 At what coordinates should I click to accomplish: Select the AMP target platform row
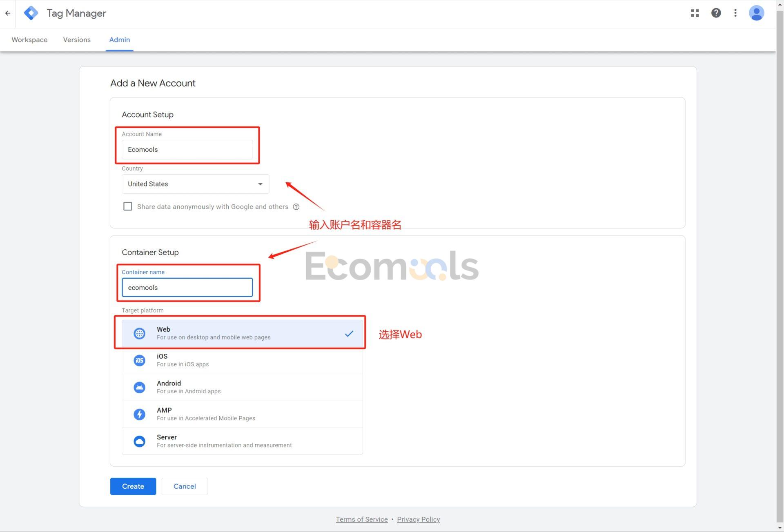pos(242,414)
